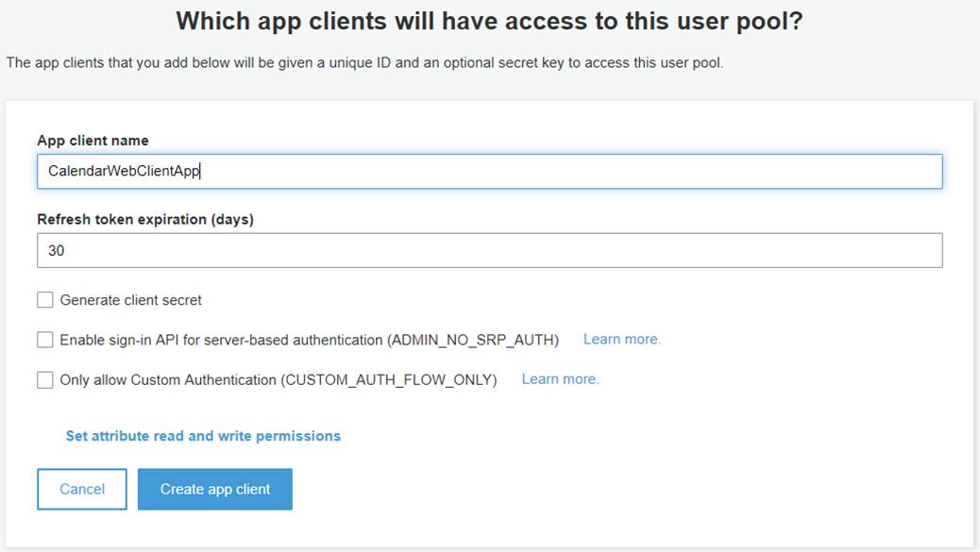
Task: Focus the App client name input field
Action: click(x=489, y=171)
